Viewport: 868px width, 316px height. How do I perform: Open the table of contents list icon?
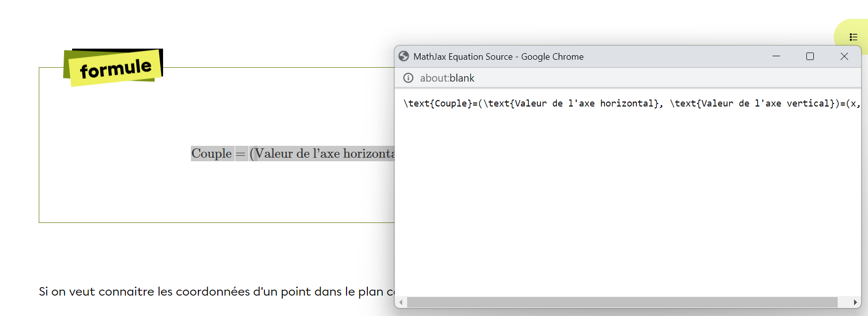click(x=853, y=37)
